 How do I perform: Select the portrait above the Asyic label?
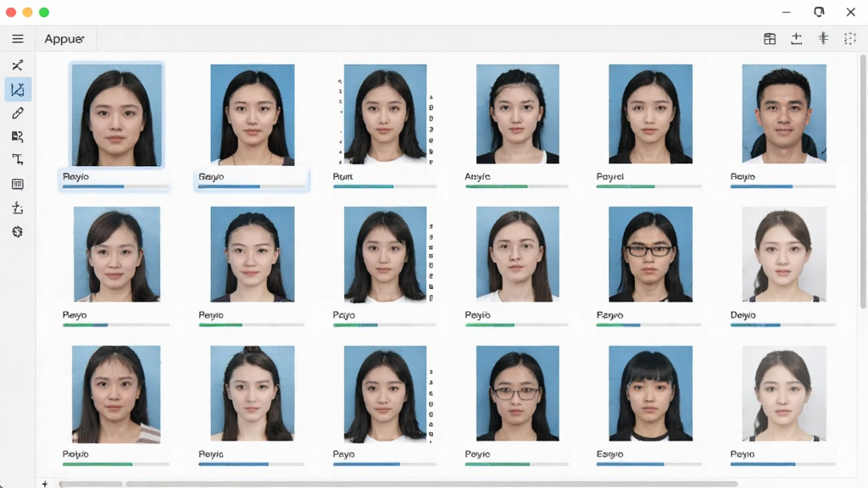[518, 114]
